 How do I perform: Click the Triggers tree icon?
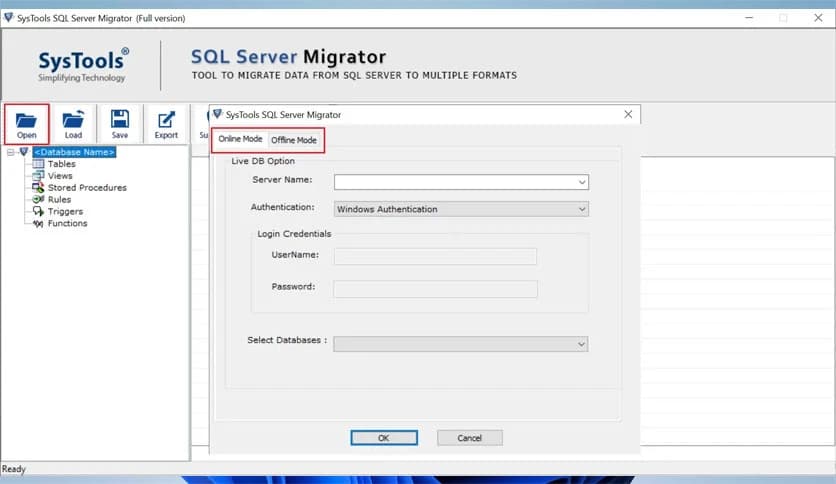click(38, 211)
